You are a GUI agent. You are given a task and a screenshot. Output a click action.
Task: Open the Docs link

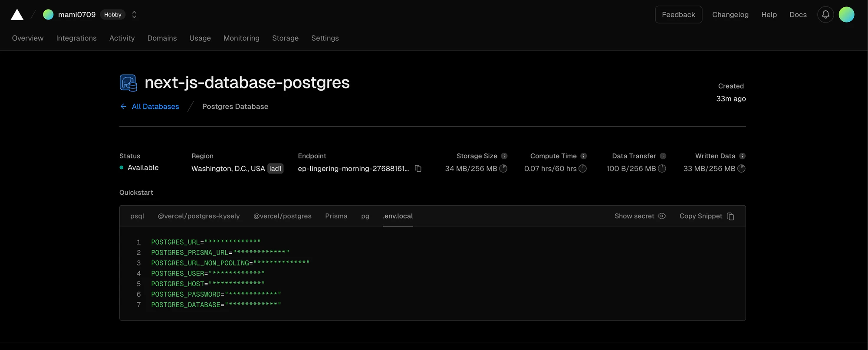click(x=798, y=15)
